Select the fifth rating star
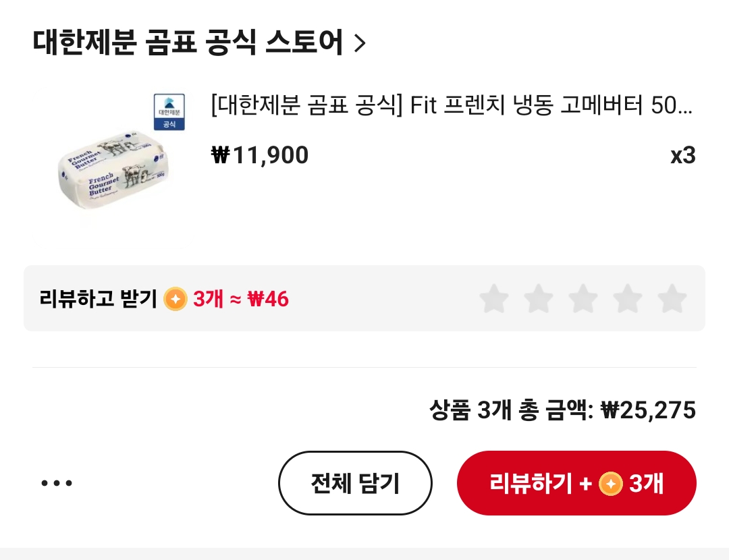 pos(672,299)
